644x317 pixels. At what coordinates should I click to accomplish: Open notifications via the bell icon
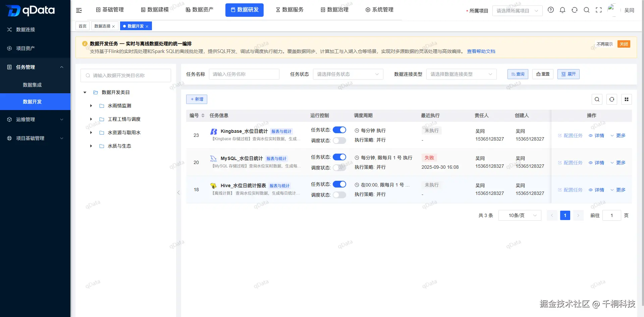pos(562,10)
